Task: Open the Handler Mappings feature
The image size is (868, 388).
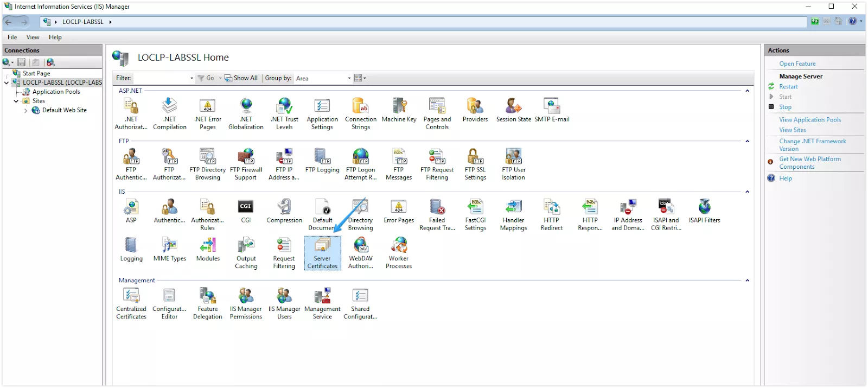Action: (514, 215)
